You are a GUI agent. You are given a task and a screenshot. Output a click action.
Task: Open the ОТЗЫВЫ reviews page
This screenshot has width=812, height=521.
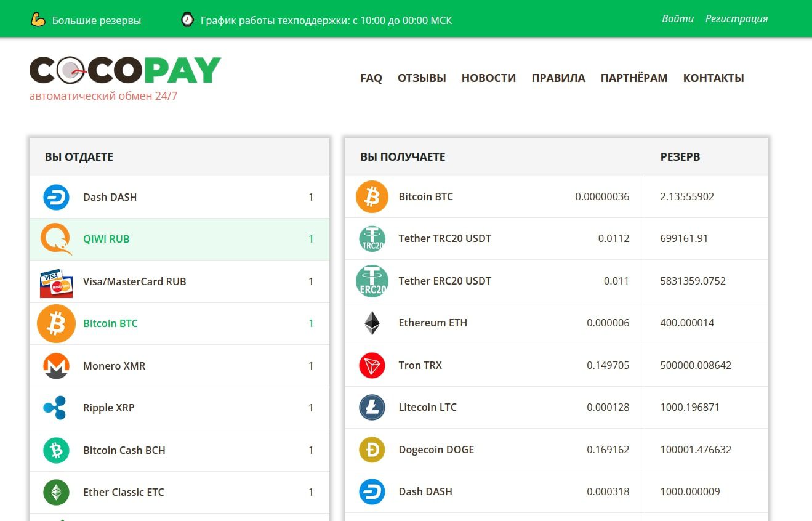(422, 78)
